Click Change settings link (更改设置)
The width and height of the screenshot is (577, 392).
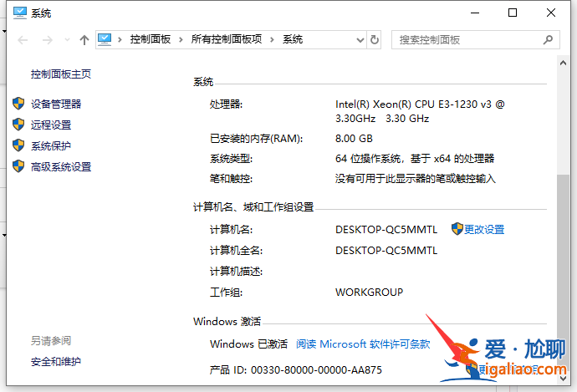pos(484,230)
